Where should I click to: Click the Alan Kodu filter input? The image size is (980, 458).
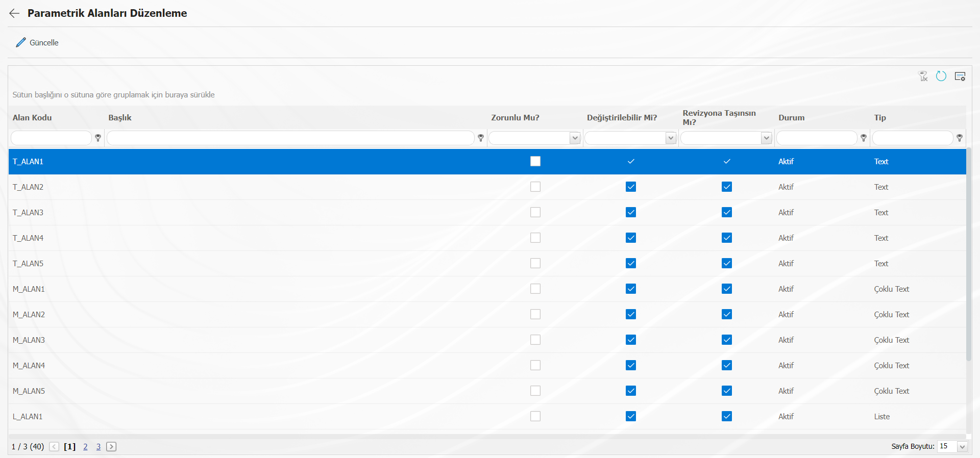(x=51, y=138)
